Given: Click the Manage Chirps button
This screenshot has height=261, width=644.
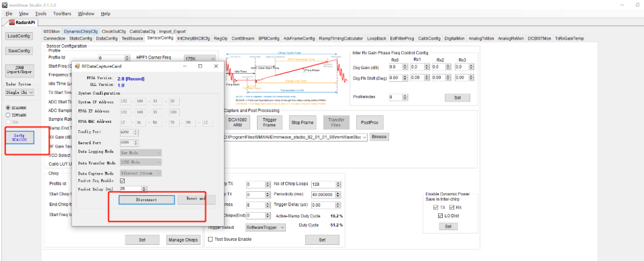Looking at the screenshot, I should point(183,240).
